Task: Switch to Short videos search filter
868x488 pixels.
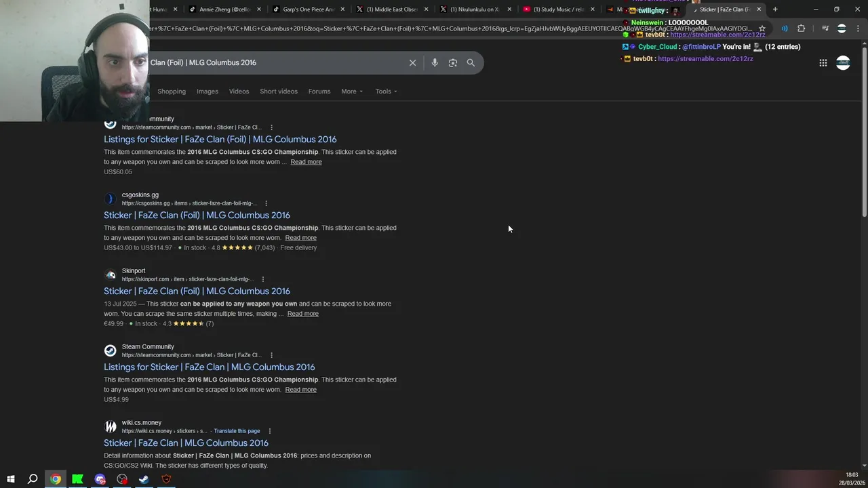Action: point(279,91)
